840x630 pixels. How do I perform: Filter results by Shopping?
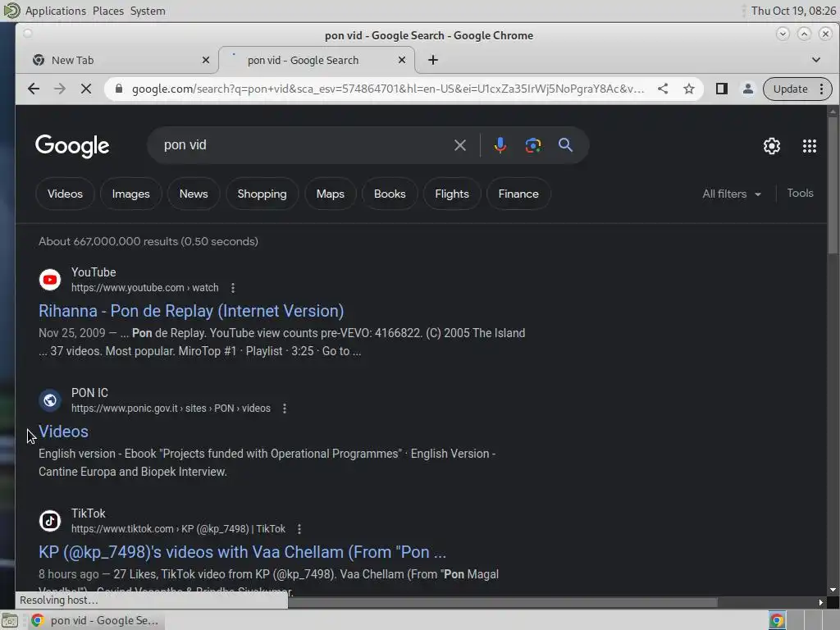(x=262, y=194)
